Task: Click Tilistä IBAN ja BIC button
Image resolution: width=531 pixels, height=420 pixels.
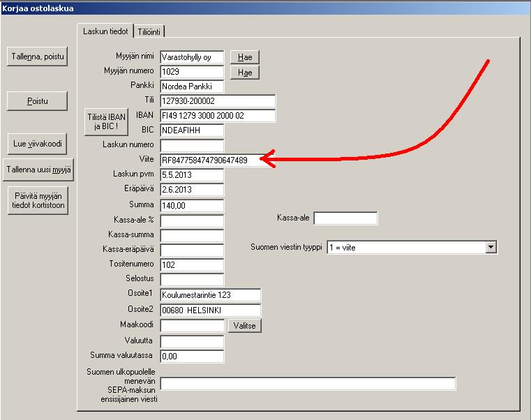Action: [x=106, y=121]
